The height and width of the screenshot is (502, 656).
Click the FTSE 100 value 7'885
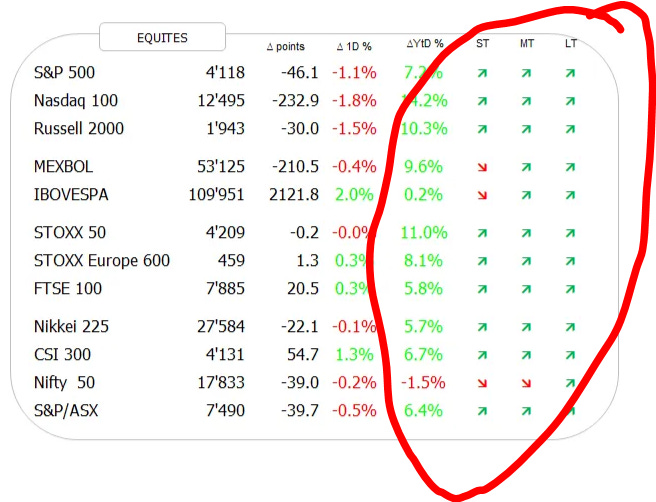(x=225, y=288)
